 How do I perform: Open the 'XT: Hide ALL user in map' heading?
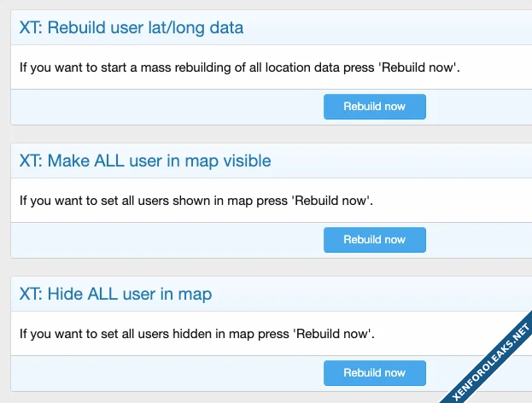[x=115, y=294]
